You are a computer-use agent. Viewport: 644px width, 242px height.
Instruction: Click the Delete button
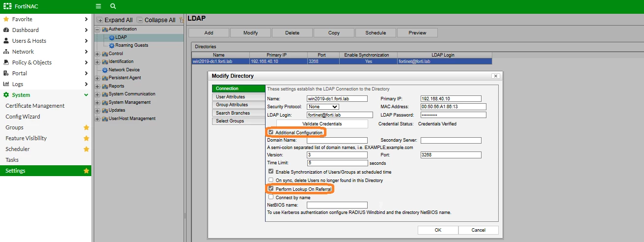click(293, 33)
